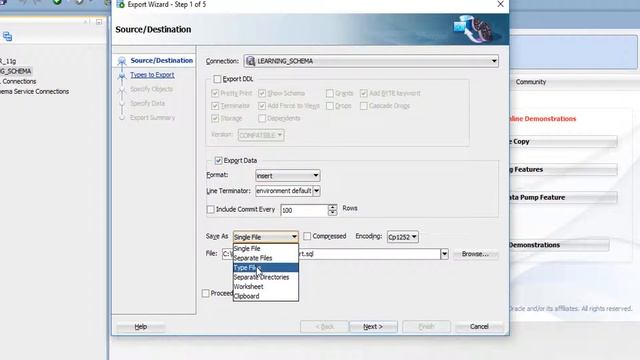Toggle the Pretty Print checkbox
The image size is (640, 360).
click(x=215, y=93)
